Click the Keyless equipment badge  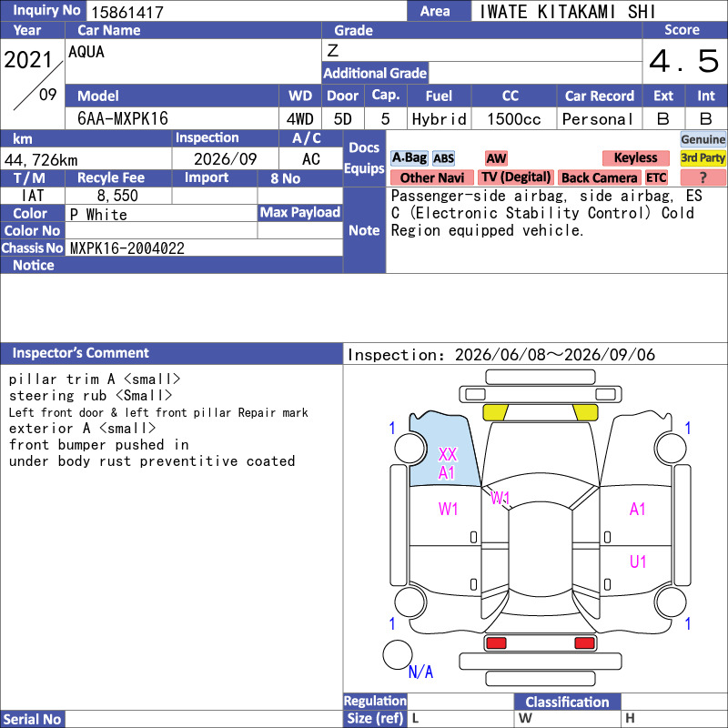click(x=635, y=158)
